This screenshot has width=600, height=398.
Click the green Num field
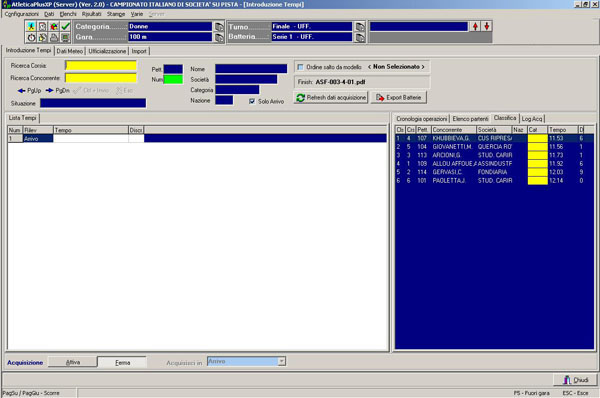(173, 80)
